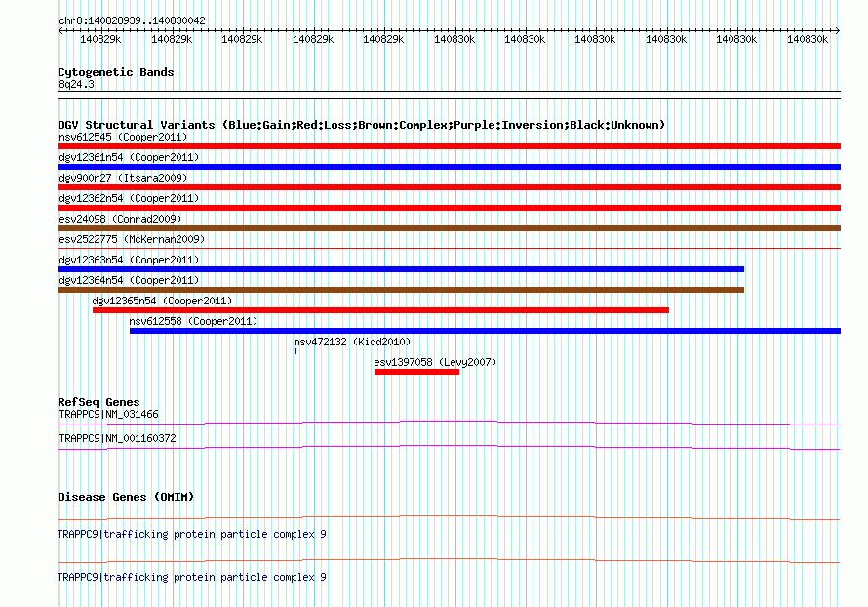The height and width of the screenshot is (607, 868).
Task: Select the 8q24.3 band label
Action: 76,84
